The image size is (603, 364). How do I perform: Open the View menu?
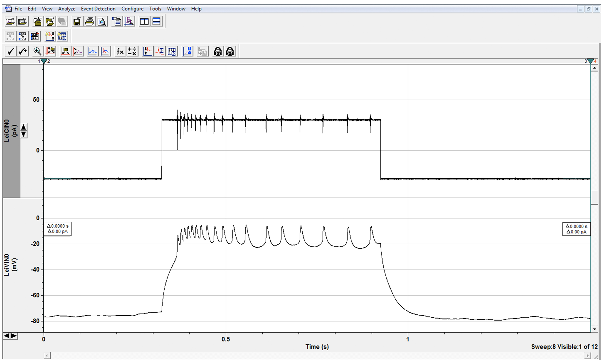(47, 9)
